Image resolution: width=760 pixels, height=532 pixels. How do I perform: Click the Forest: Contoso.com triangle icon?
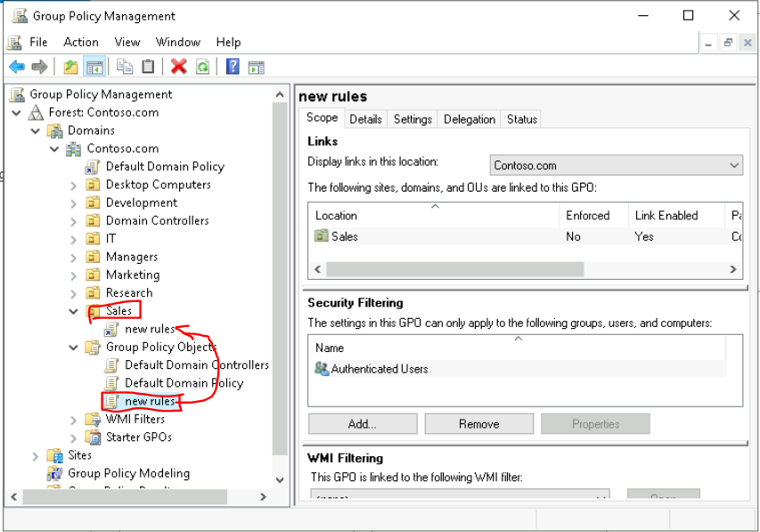[x=36, y=112]
